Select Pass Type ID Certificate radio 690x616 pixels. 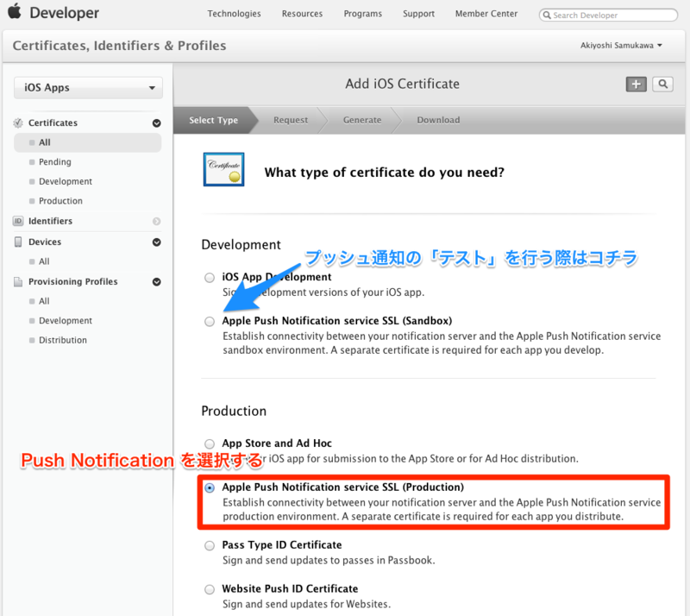click(x=210, y=545)
